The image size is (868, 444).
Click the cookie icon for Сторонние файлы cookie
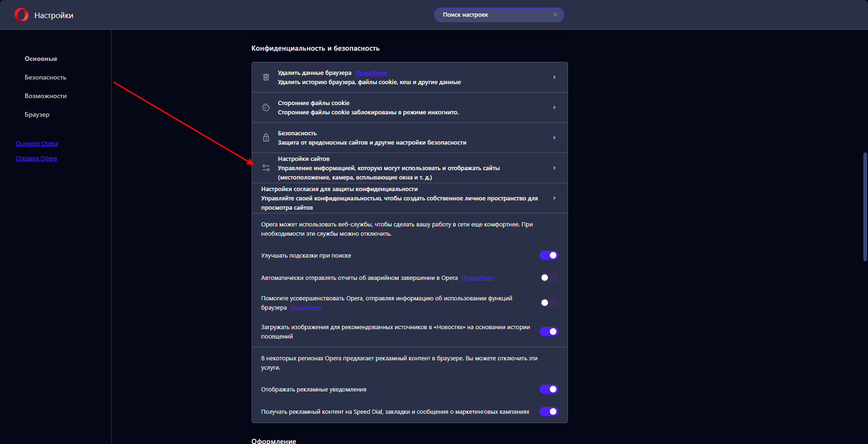(266, 107)
